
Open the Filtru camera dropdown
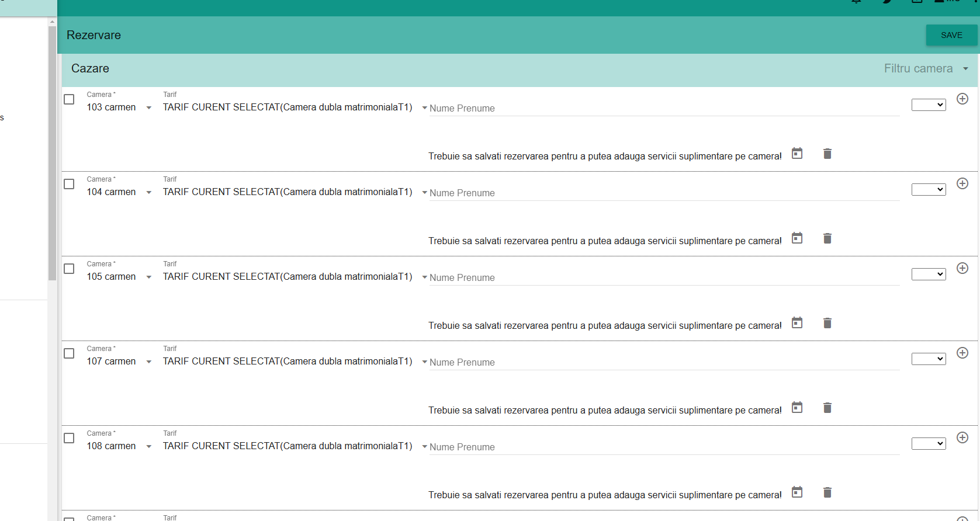point(926,68)
